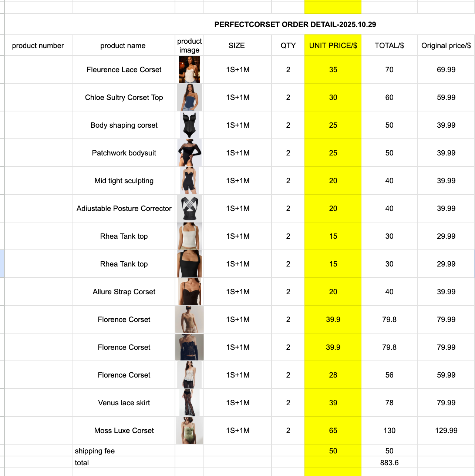Click the Moss Luxe Corset product image
Image resolution: width=475 pixels, height=476 pixels.
coord(189,430)
